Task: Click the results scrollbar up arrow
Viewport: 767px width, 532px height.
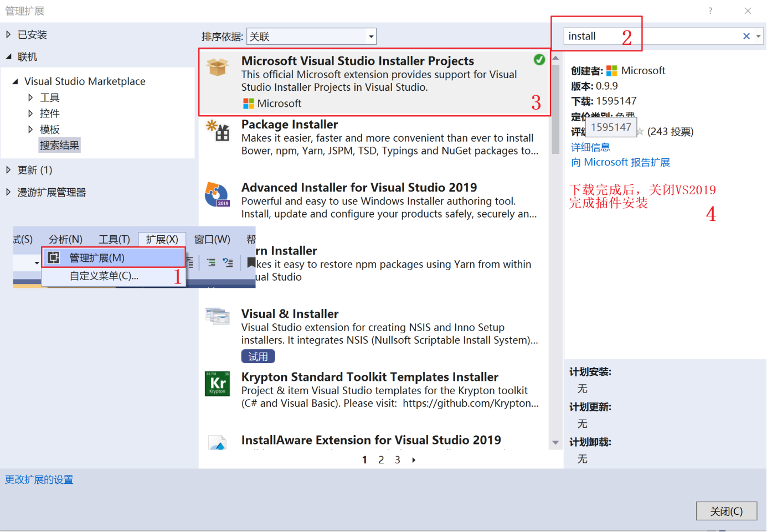Action: 555,58
